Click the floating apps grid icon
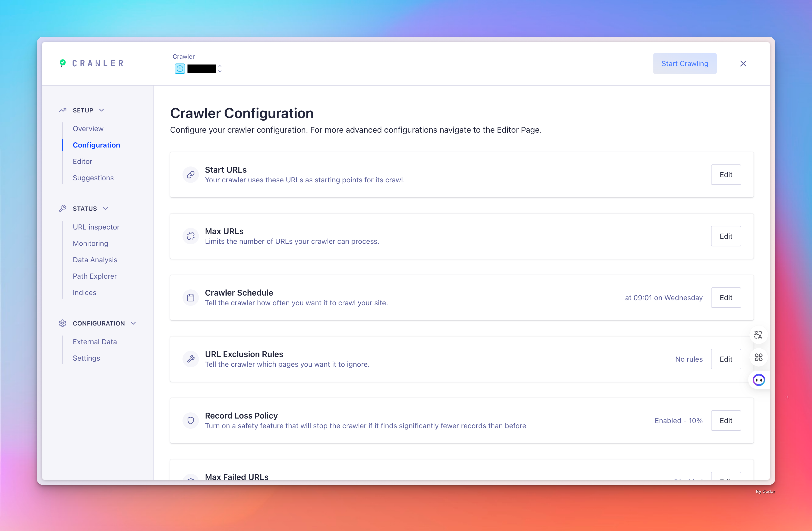 click(758, 357)
